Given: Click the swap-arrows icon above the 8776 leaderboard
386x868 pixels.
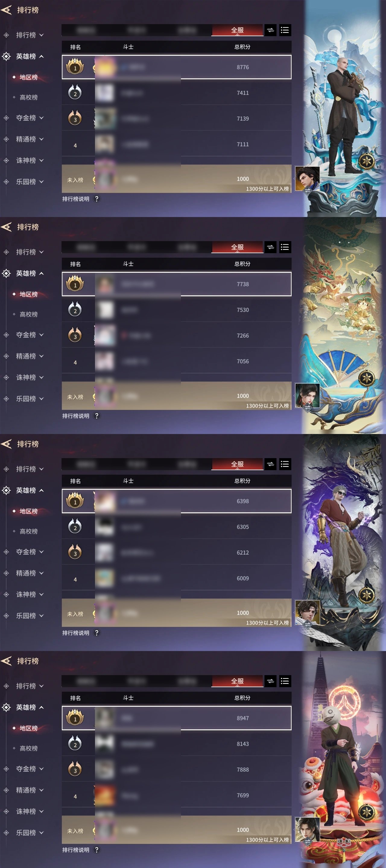Looking at the screenshot, I should (x=271, y=30).
